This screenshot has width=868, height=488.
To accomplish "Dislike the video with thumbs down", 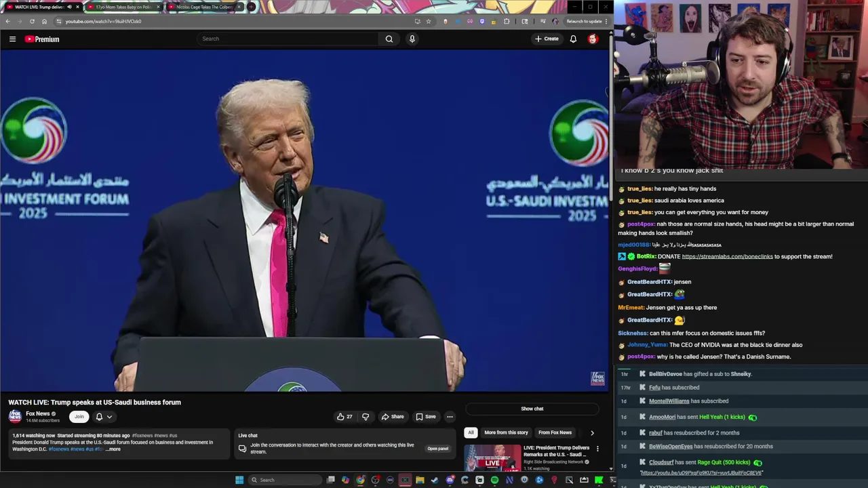I will click(366, 417).
